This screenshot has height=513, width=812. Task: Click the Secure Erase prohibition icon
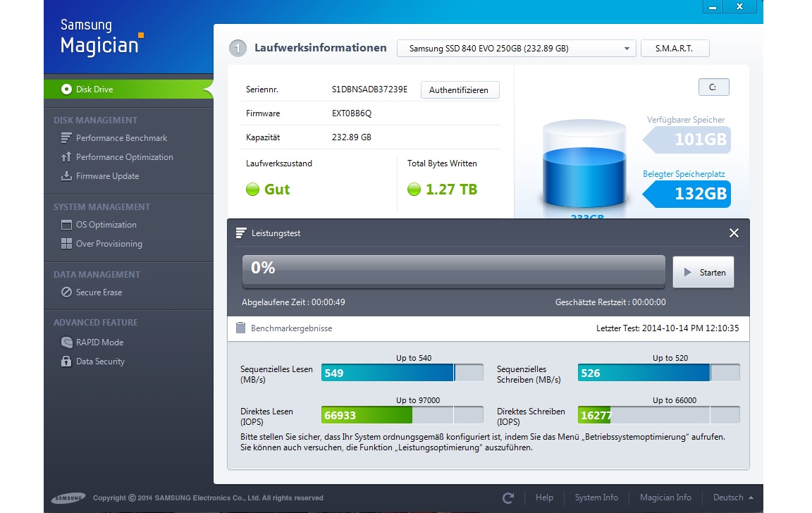pos(66,292)
